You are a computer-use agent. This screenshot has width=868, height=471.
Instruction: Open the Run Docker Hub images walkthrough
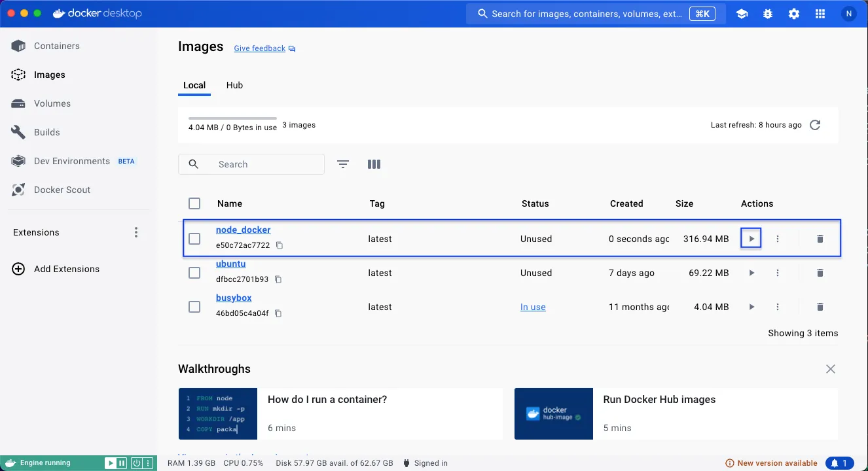pos(676,413)
